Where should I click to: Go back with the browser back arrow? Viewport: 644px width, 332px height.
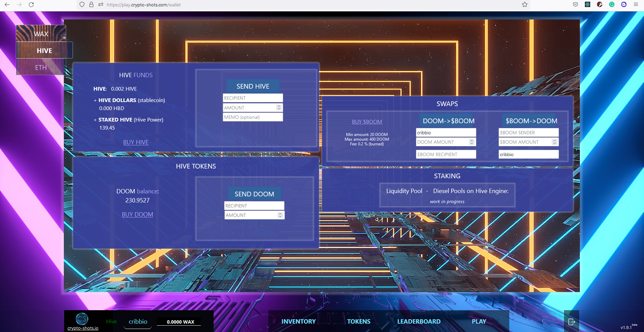click(x=7, y=5)
